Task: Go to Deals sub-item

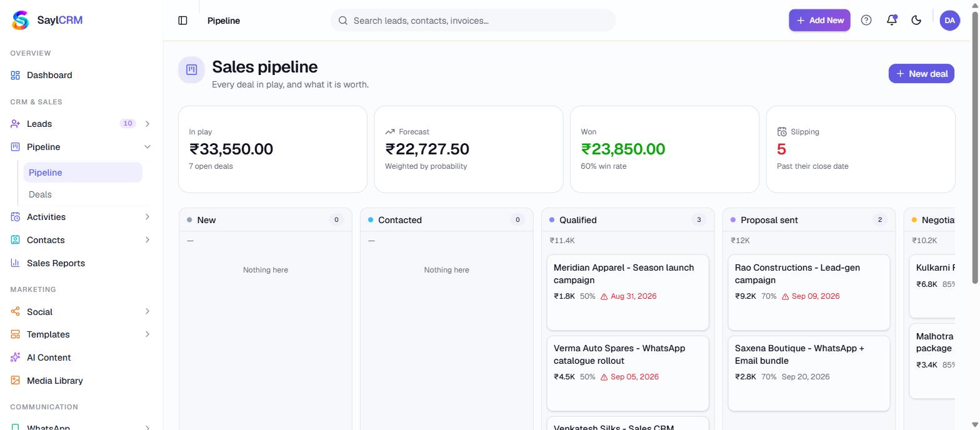Action: tap(83, 194)
